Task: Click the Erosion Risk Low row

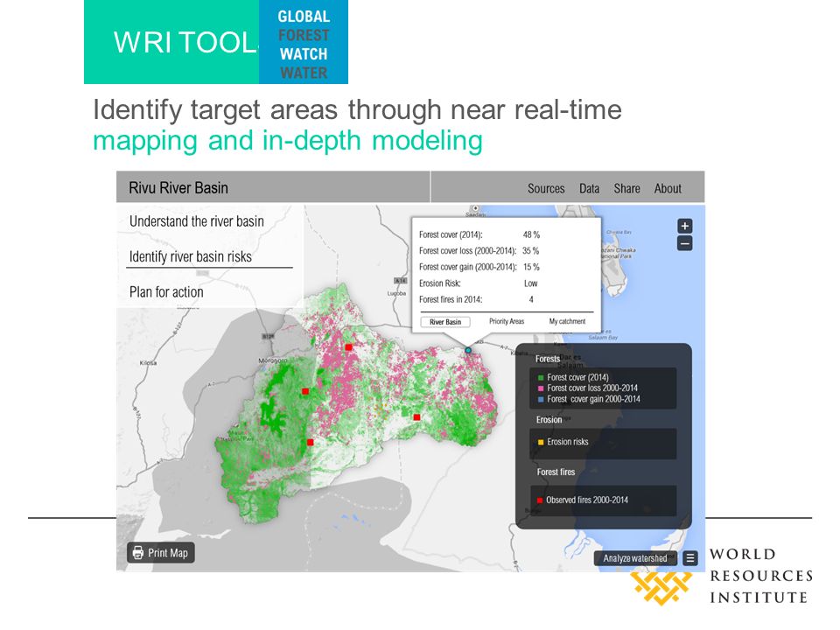Action: pyautogui.click(x=479, y=283)
